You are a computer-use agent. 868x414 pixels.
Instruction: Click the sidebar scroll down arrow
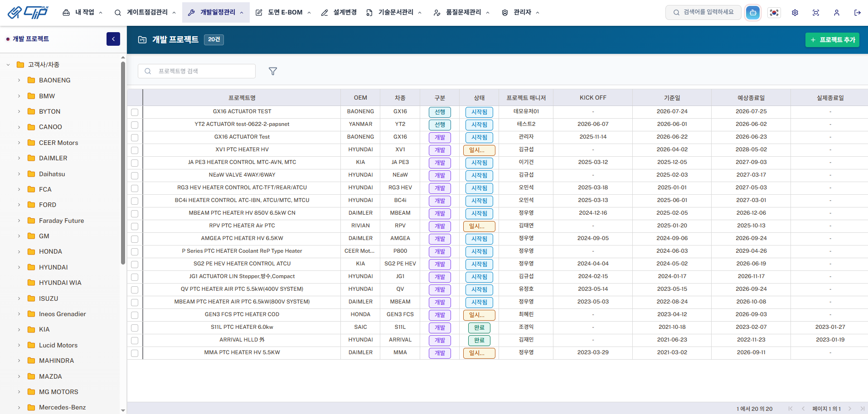tap(123, 410)
